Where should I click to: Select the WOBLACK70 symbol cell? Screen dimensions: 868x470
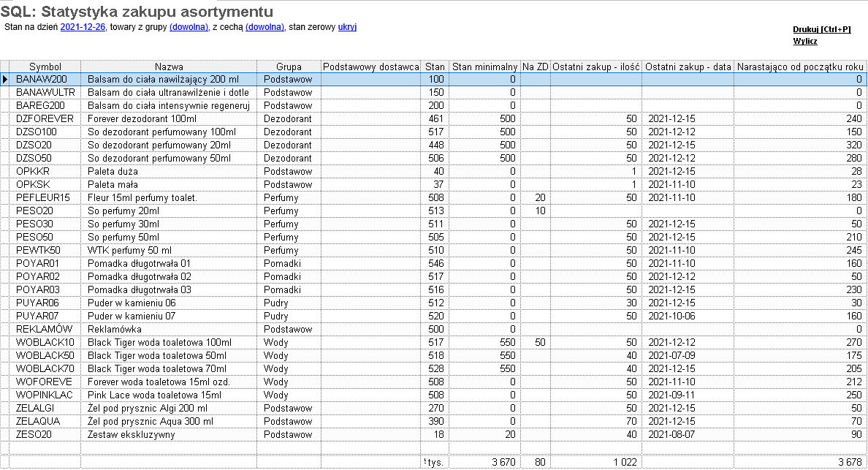pos(45,368)
